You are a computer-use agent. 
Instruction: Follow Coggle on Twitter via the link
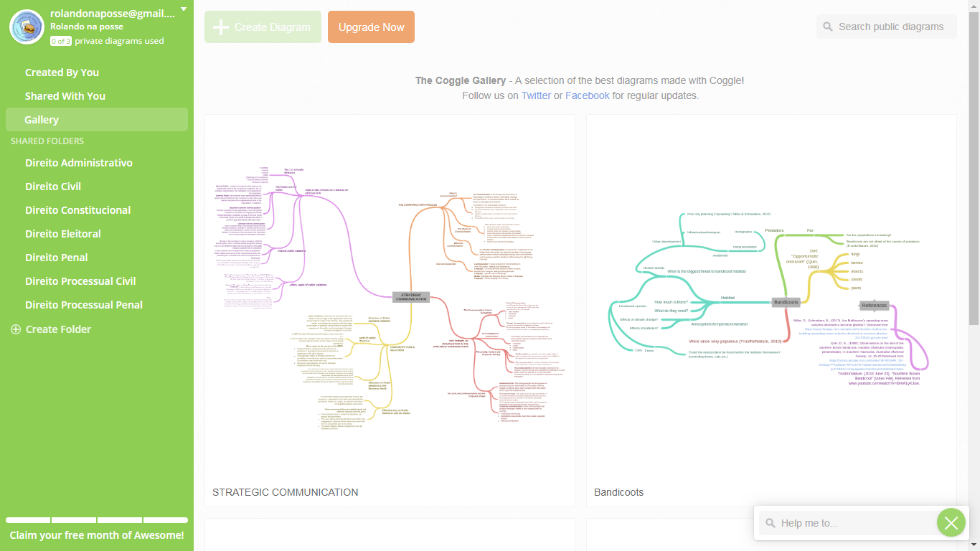point(535,95)
